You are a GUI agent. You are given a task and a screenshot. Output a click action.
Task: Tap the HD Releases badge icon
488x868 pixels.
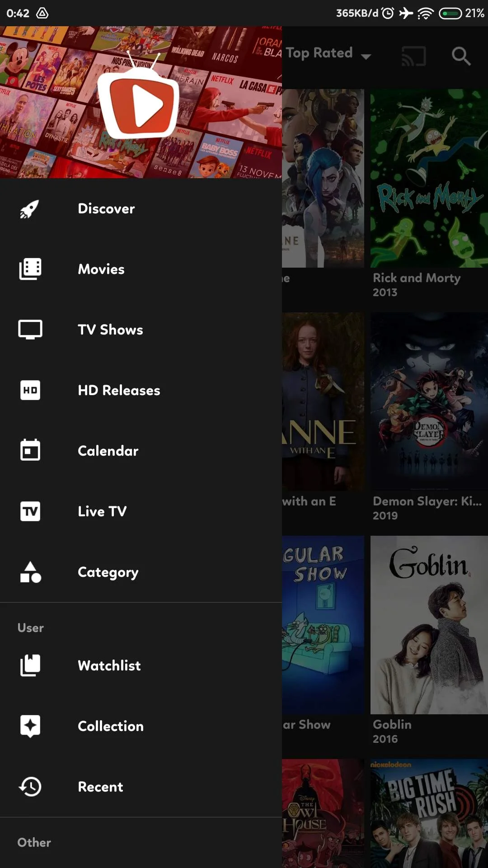pyautogui.click(x=30, y=390)
